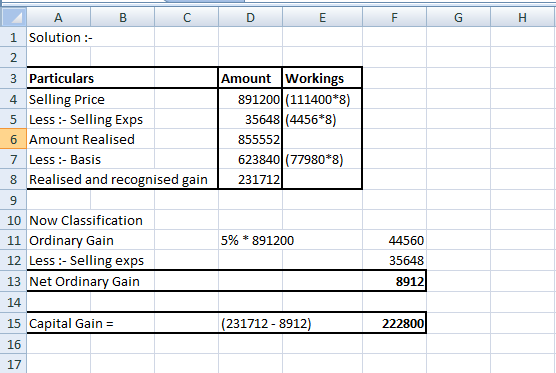This screenshot has width=556, height=373.
Task: Select the 623840 amount cell
Action: (x=250, y=159)
